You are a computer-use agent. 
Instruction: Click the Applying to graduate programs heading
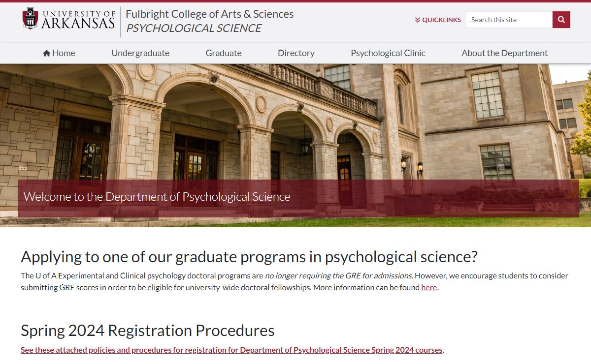pos(249,257)
